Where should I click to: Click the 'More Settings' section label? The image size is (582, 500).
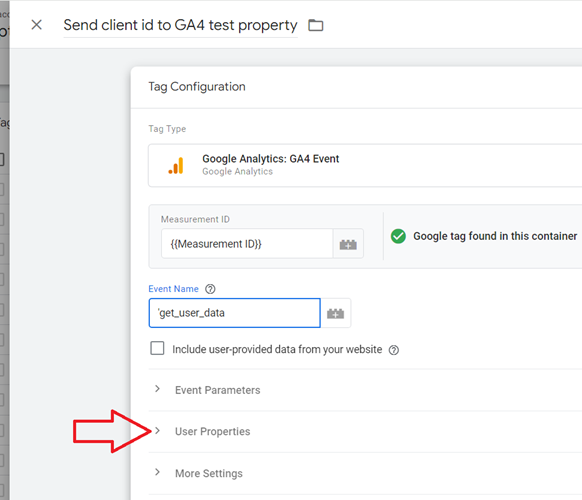pyautogui.click(x=209, y=473)
